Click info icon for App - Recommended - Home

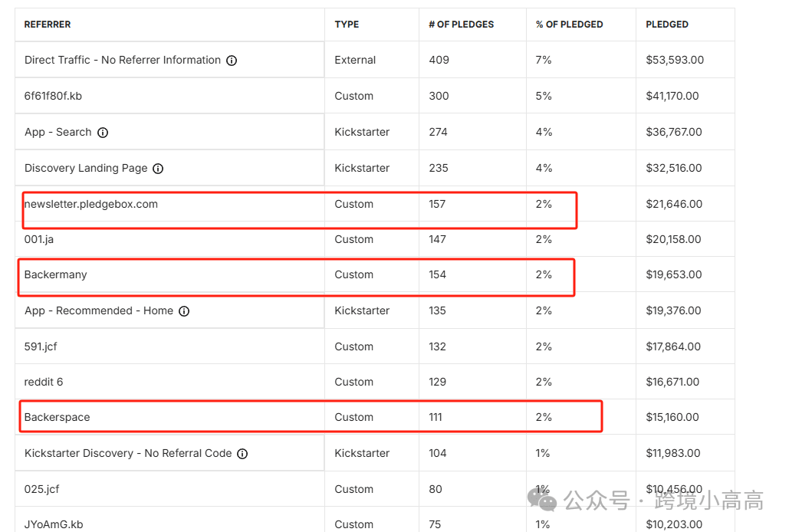184,311
